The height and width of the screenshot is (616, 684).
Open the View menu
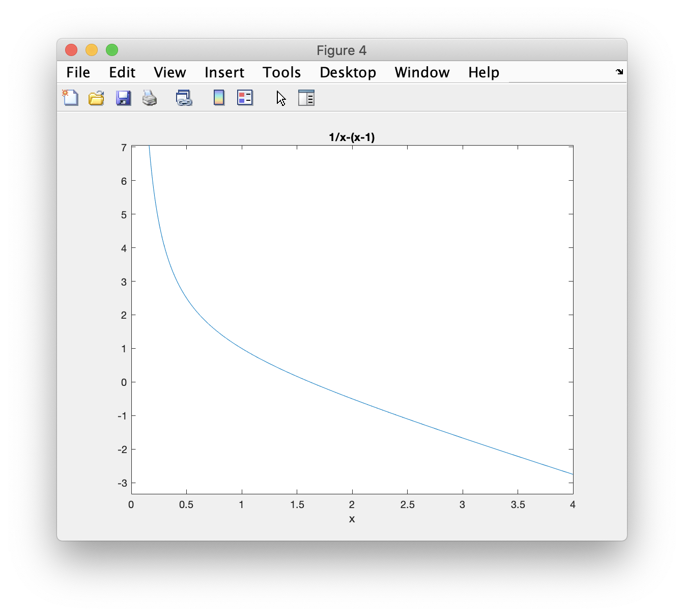click(x=170, y=72)
